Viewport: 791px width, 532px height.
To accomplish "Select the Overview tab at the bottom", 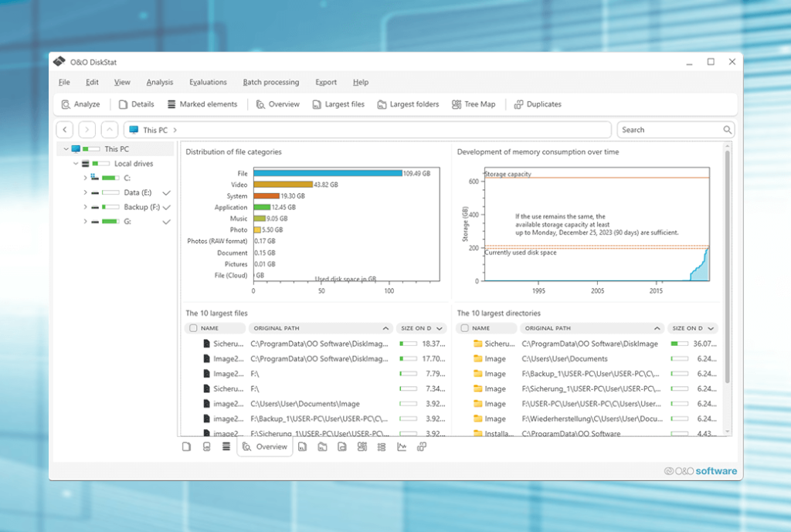I will point(265,447).
